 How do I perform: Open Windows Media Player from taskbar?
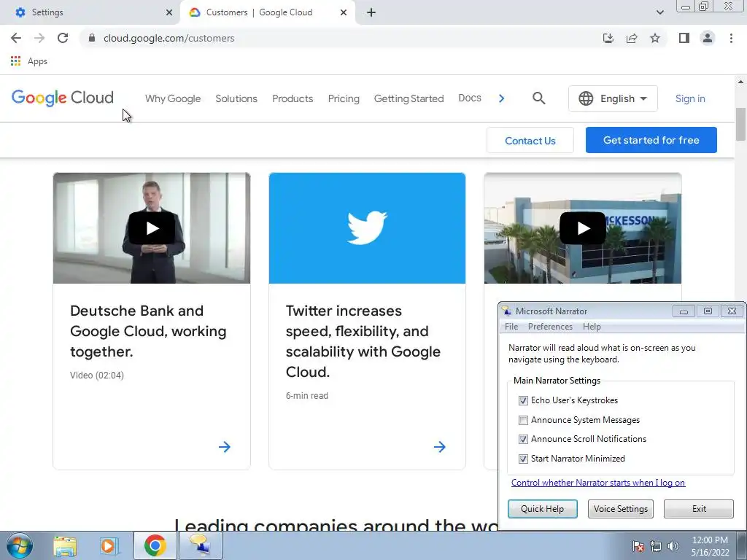(109, 545)
